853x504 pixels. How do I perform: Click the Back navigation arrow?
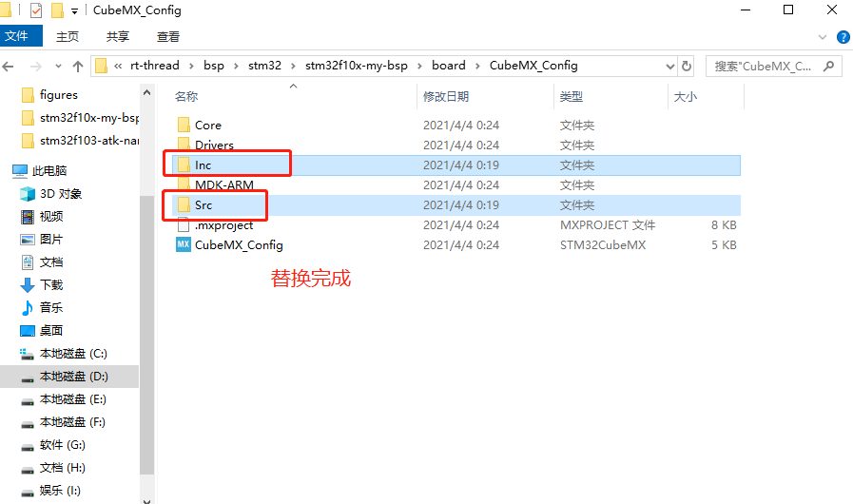[x=9, y=67]
